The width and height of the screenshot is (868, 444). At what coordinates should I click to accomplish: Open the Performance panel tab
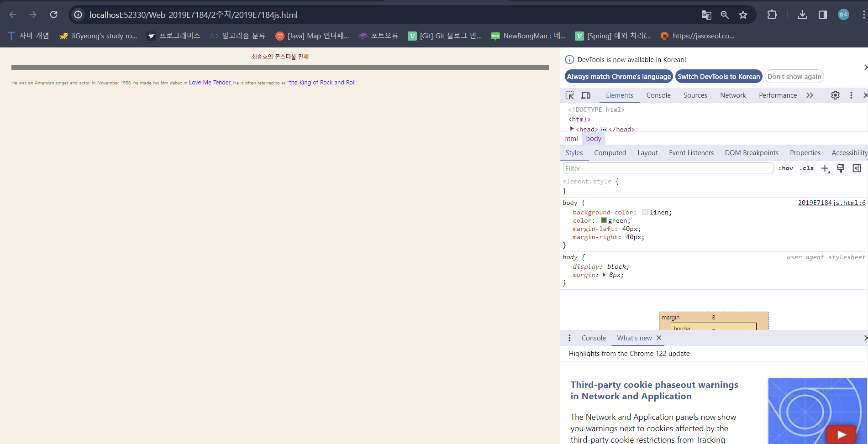778,95
